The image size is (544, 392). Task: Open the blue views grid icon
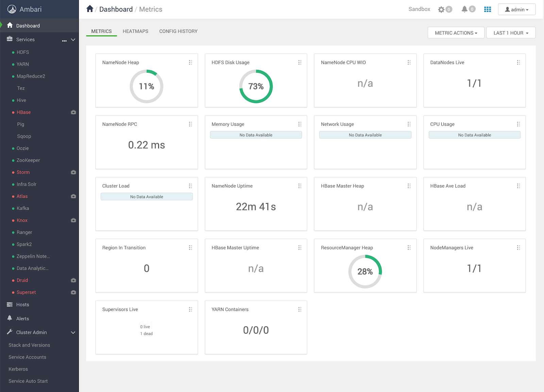pyautogui.click(x=488, y=10)
